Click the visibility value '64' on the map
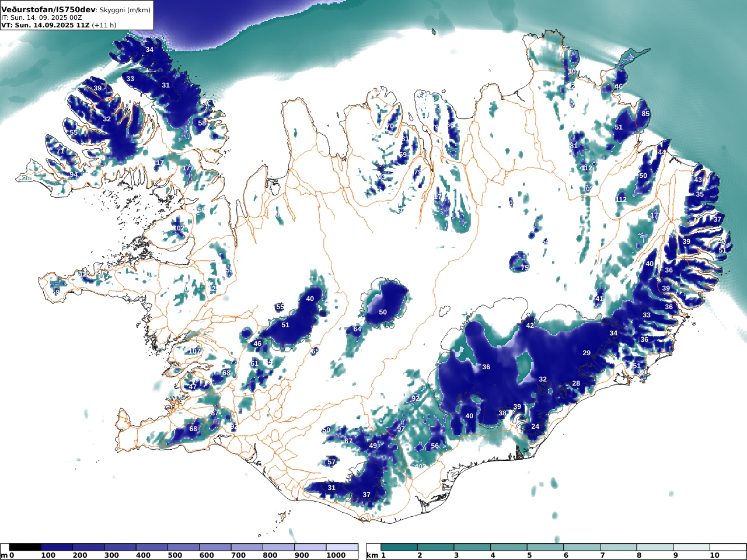 pos(357,330)
